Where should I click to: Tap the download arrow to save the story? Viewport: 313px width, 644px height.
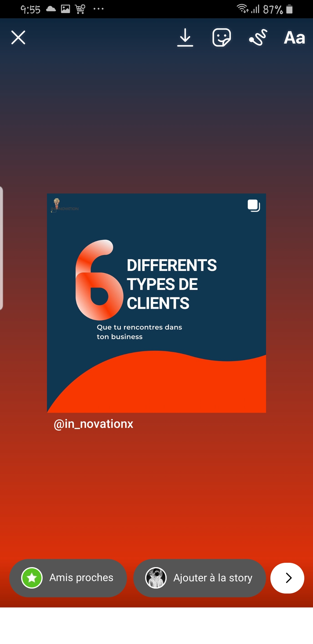click(x=185, y=38)
